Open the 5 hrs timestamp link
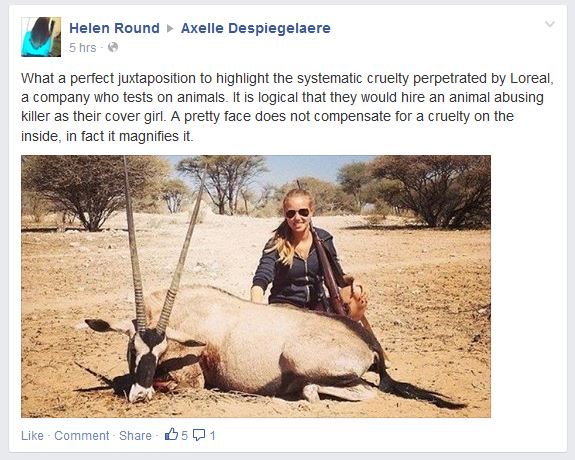The image size is (575, 460). point(83,48)
